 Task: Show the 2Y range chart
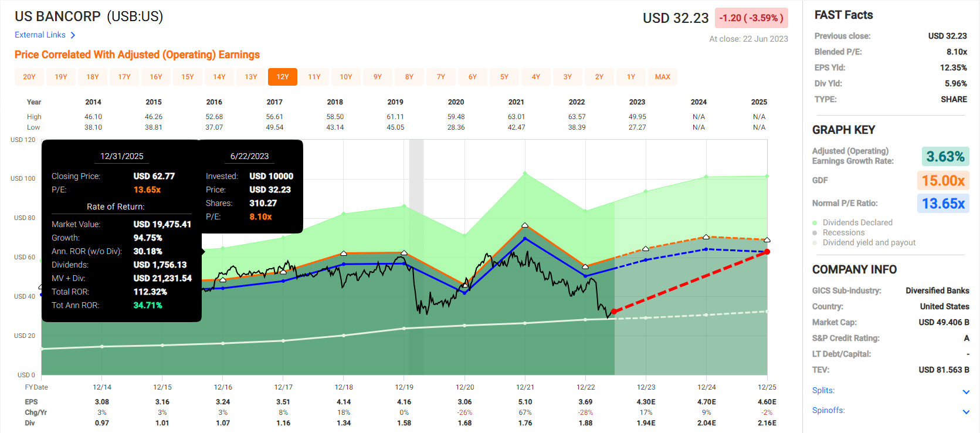599,77
